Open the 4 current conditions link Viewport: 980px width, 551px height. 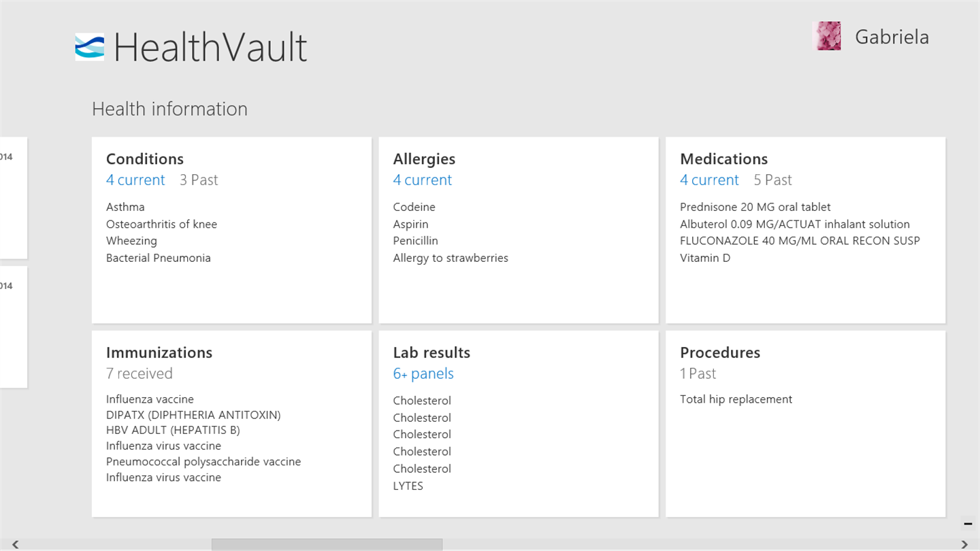135,180
